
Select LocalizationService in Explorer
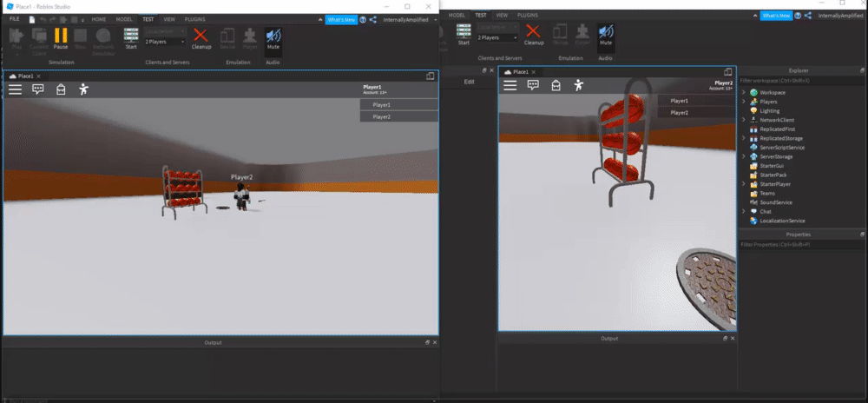[x=782, y=221]
